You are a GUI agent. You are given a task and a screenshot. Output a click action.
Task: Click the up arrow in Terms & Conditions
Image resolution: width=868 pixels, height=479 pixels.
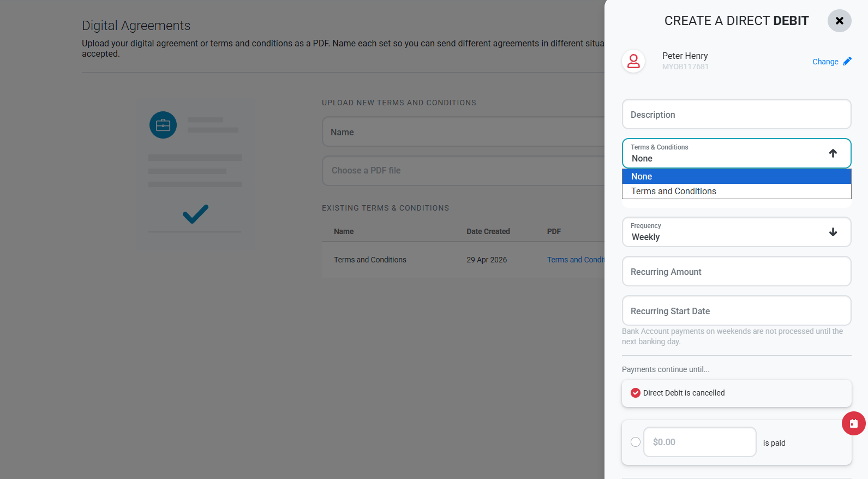[833, 153]
